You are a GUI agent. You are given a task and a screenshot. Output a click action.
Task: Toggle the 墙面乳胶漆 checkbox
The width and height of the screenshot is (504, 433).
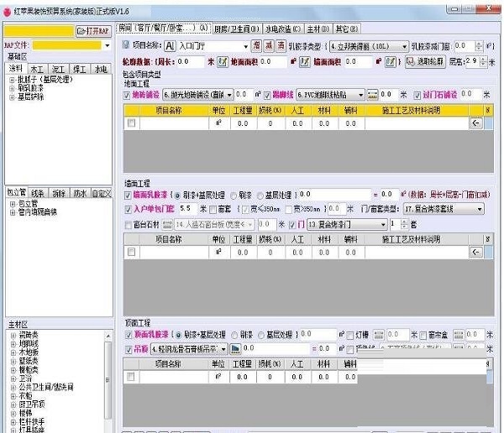[128, 195]
